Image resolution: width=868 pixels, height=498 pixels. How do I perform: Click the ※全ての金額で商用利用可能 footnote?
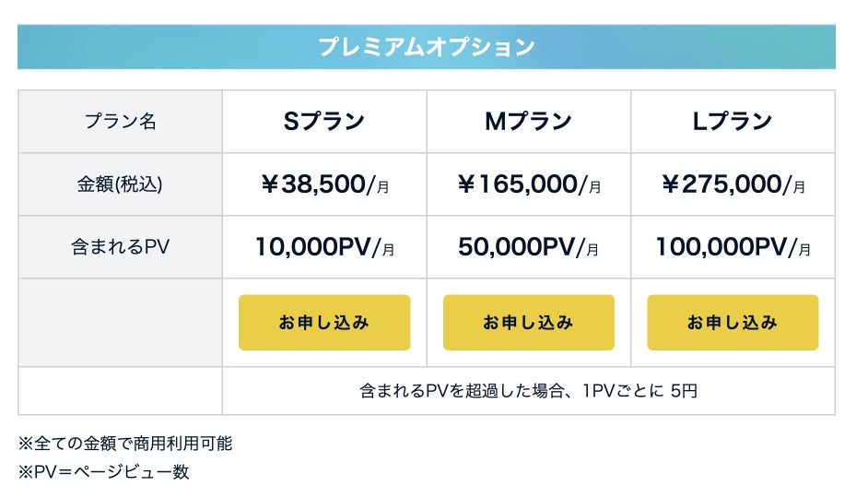pyautogui.click(x=125, y=444)
